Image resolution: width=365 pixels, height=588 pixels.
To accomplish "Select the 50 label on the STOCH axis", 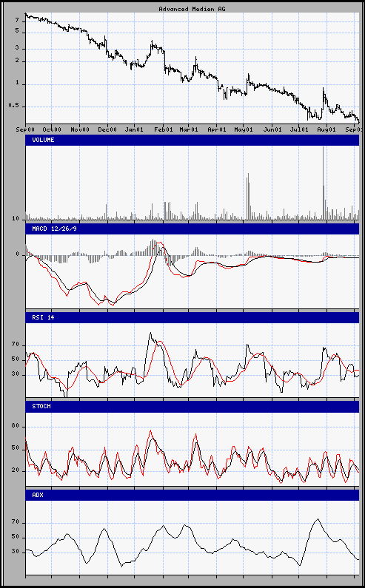I will pos(16,448).
